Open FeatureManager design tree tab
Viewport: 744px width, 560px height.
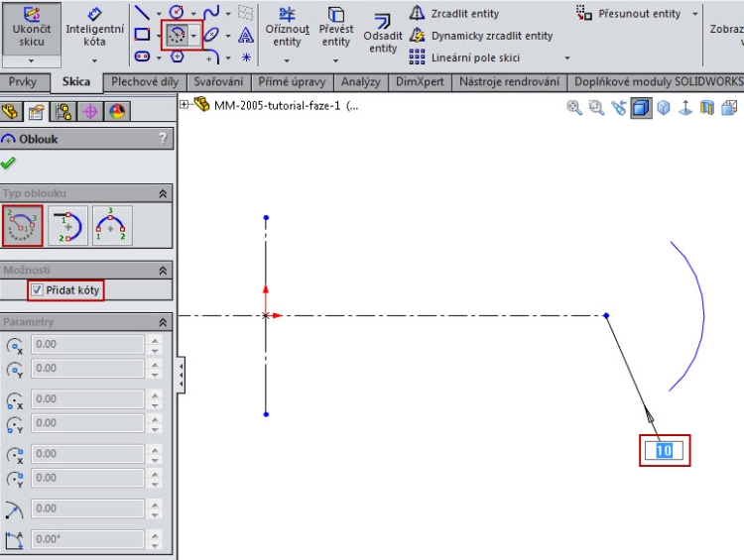11,112
